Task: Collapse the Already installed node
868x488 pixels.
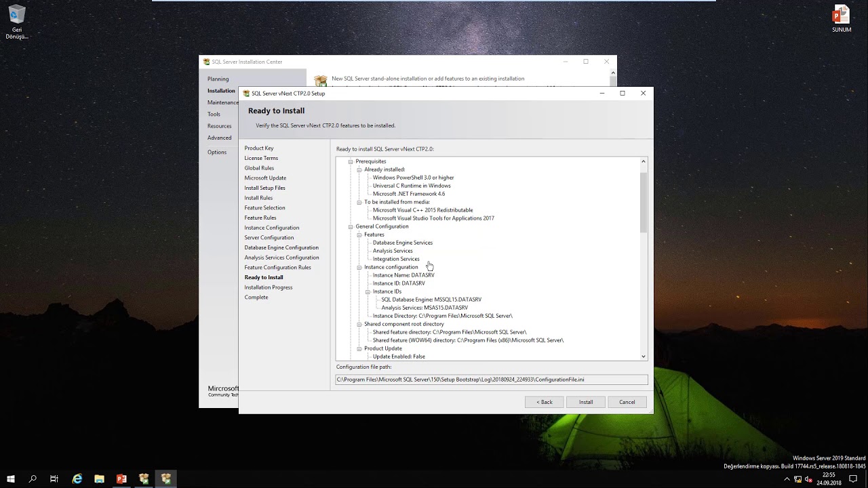Action: click(x=359, y=169)
